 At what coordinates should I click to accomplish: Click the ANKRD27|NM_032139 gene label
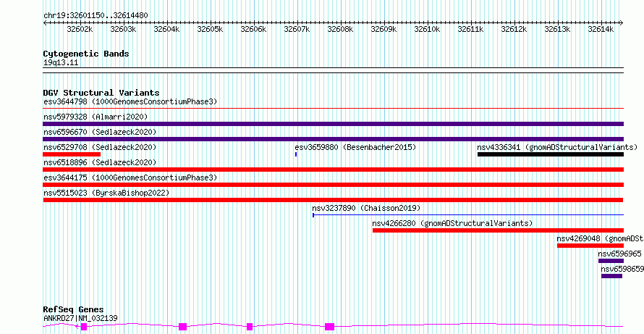click(80, 318)
